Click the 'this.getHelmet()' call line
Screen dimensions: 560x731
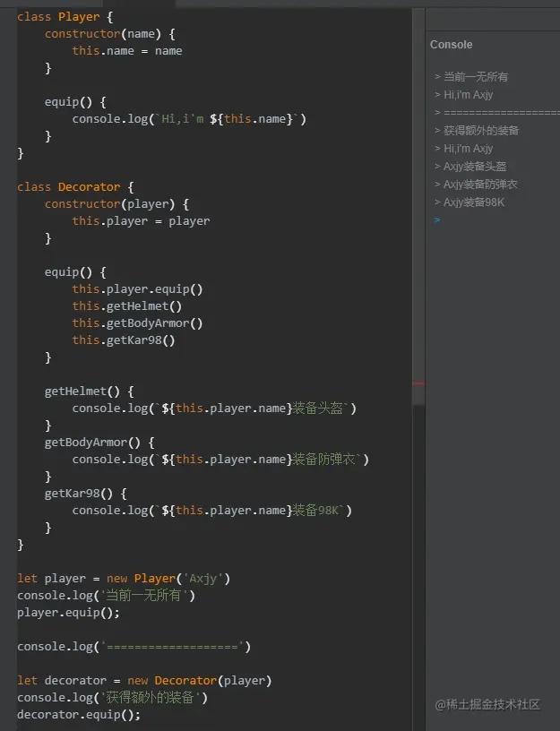pos(127,306)
